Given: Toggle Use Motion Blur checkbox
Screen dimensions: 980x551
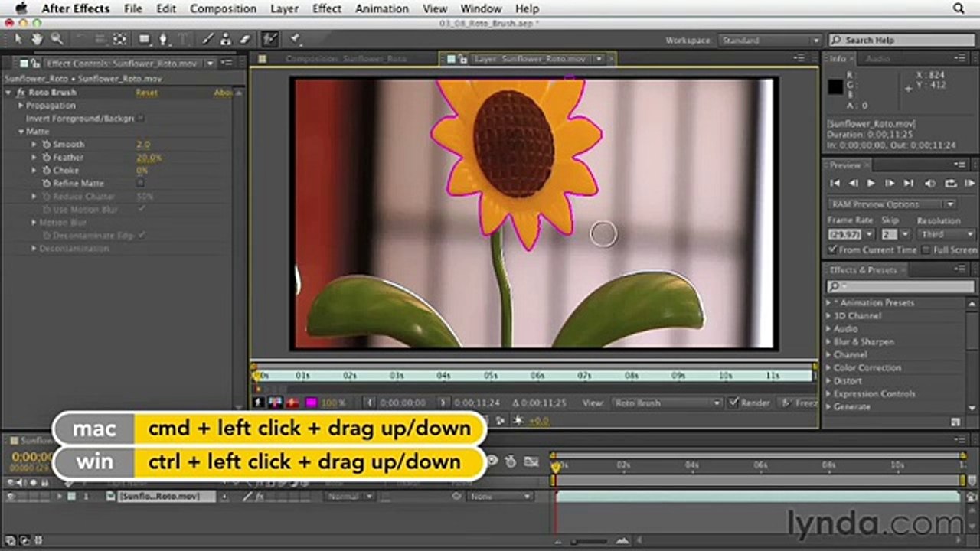Looking at the screenshot, I should coord(141,209).
